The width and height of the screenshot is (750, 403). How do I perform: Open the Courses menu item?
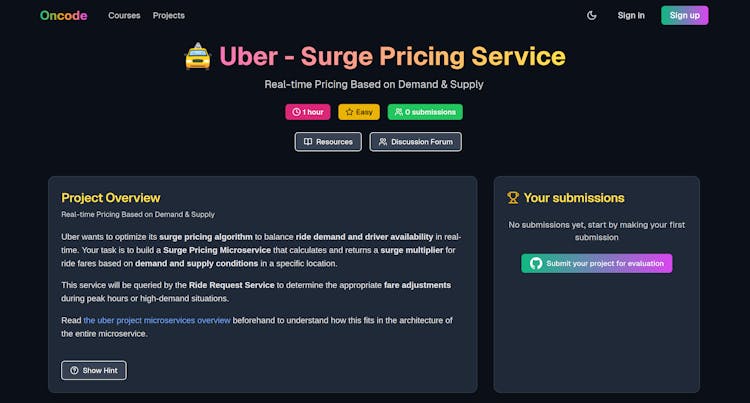(124, 15)
